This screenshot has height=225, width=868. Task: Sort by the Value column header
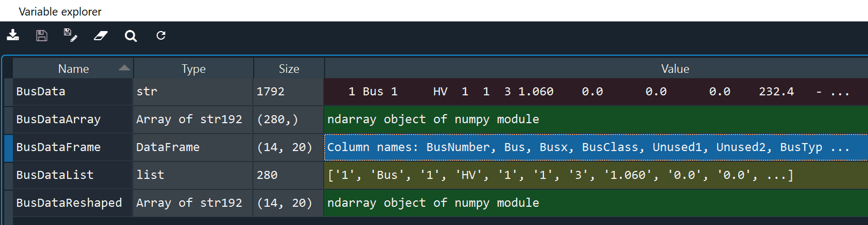pyautogui.click(x=675, y=69)
